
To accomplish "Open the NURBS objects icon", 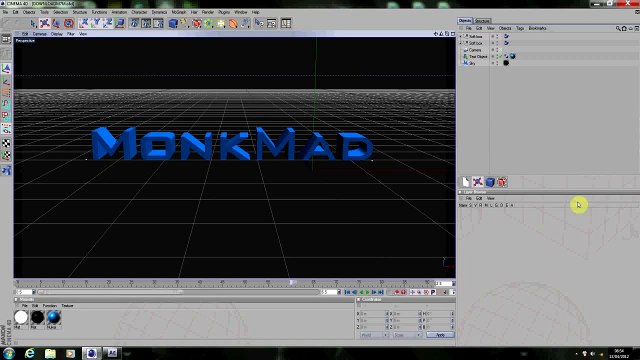I will coord(197,23).
